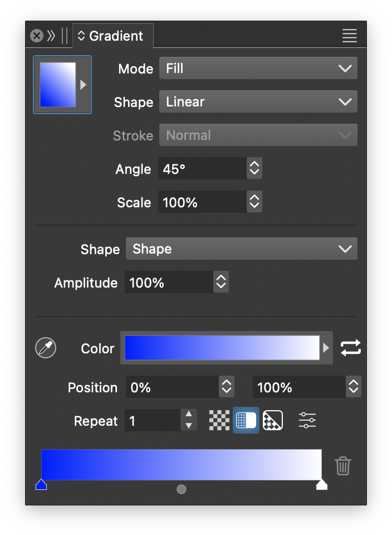The height and width of the screenshot is (535, 392).
Task: Click the eyedropper color picker icon
Action: 46,348
